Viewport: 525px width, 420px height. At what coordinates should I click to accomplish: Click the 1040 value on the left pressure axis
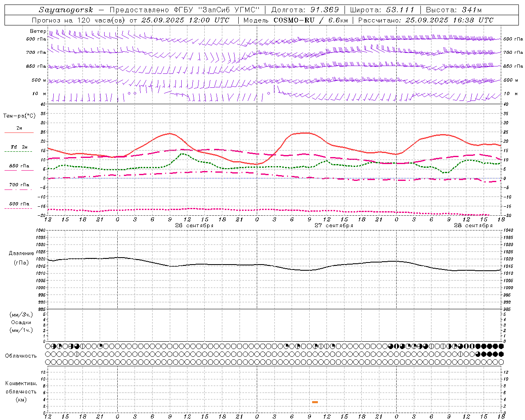[x=41, y=231]
